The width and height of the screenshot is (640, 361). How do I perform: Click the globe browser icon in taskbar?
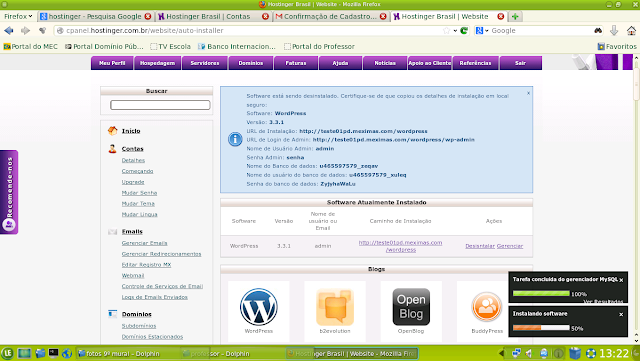tap(67, 353)
